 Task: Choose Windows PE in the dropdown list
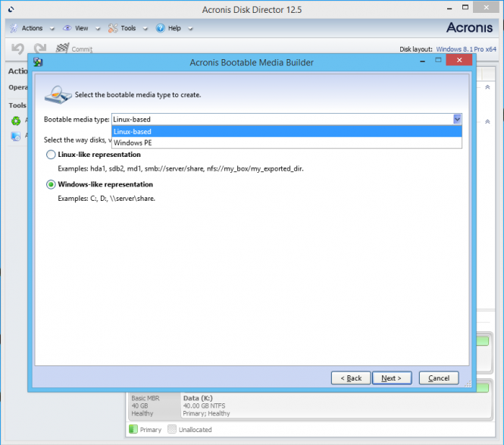[286, 143]
